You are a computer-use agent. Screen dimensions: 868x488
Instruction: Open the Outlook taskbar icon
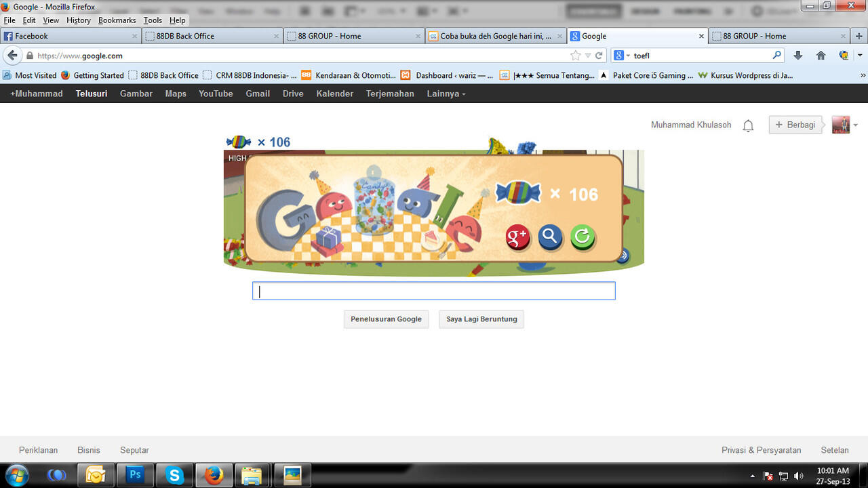click(96, 475)
